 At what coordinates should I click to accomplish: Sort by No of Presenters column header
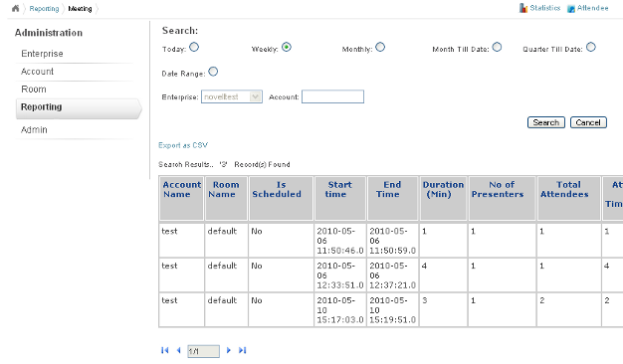click(x=503, y=198)
